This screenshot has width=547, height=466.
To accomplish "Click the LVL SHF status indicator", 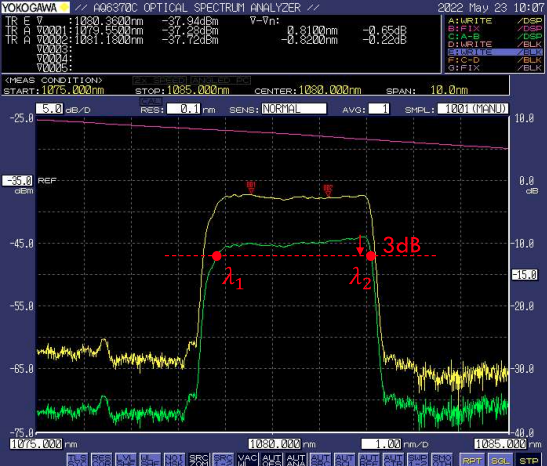I will point(126,459).
